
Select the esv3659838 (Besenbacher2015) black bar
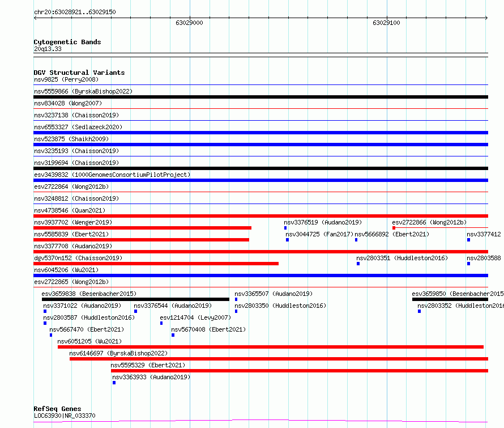[x=136, y=299]
